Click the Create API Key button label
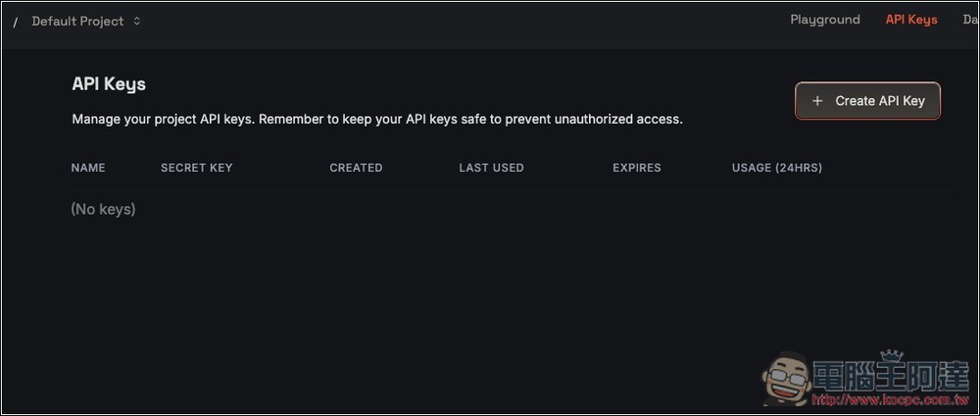The image size is (980, 416). click(x=880, y=100)
